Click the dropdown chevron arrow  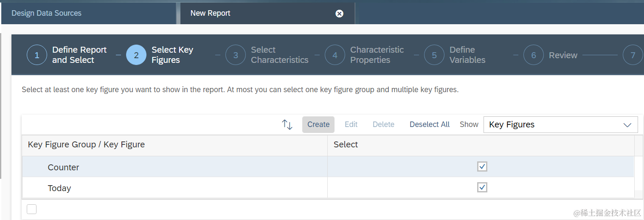click(627, 125)
